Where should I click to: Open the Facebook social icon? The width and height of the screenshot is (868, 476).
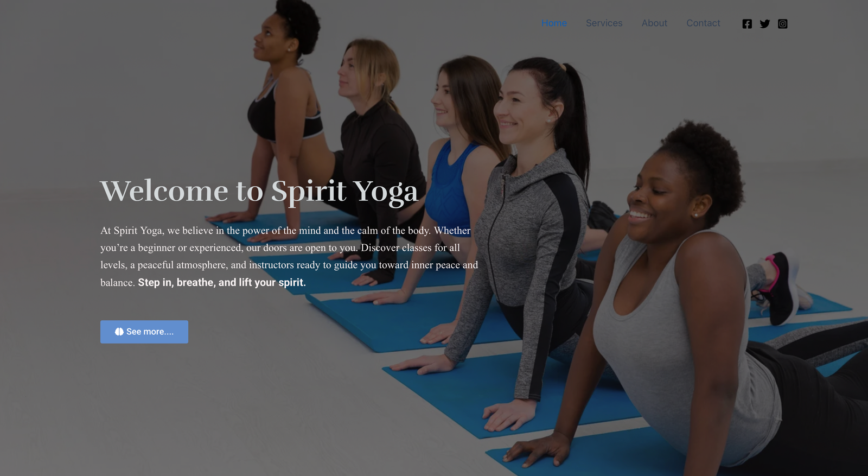click(x=747, y=24)
